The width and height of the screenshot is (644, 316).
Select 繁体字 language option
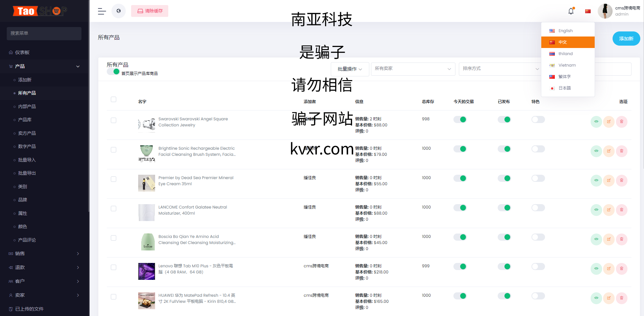tap(568, 77)
